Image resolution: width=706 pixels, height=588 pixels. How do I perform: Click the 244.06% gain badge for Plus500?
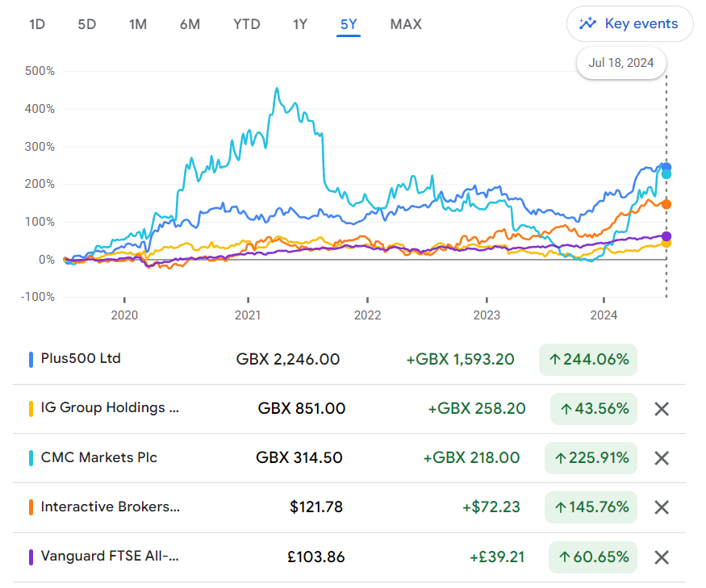pyautogui.click(x=588, y=359)
